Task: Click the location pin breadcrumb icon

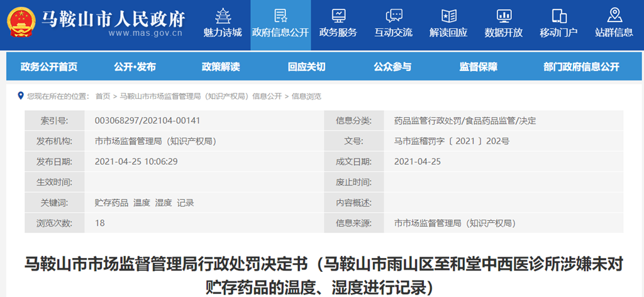Action: coord(21,96)
